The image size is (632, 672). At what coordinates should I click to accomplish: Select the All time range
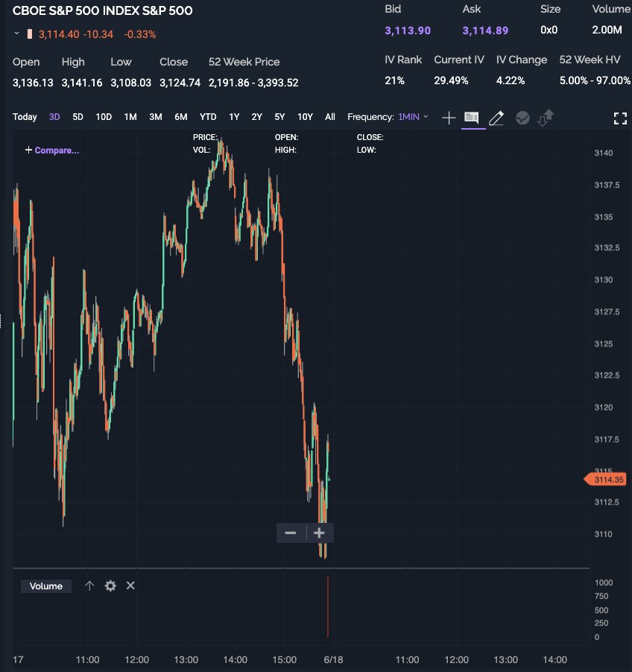click(x=329, y=116)
